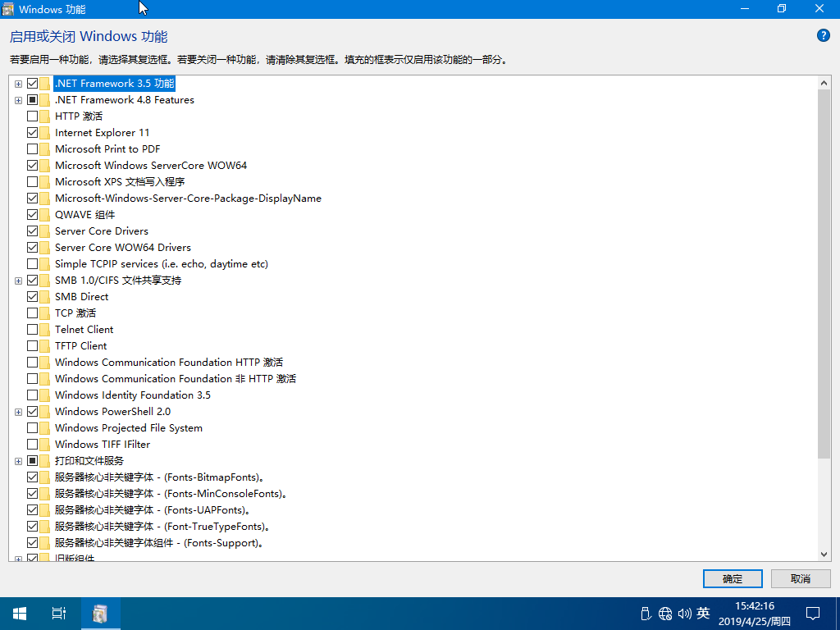Screen dimensions: 840x630
Task: Click the folder icon beside QWAVE 组件
Action: (44, 215)
